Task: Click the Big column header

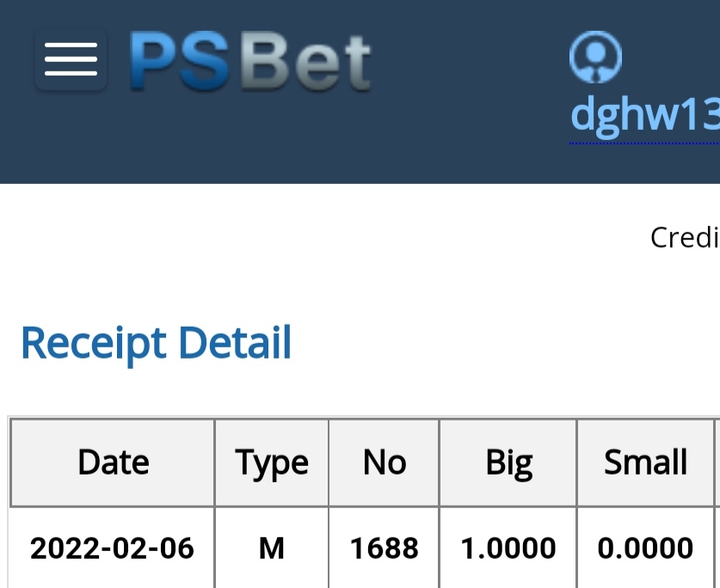Action: [508, 462]
